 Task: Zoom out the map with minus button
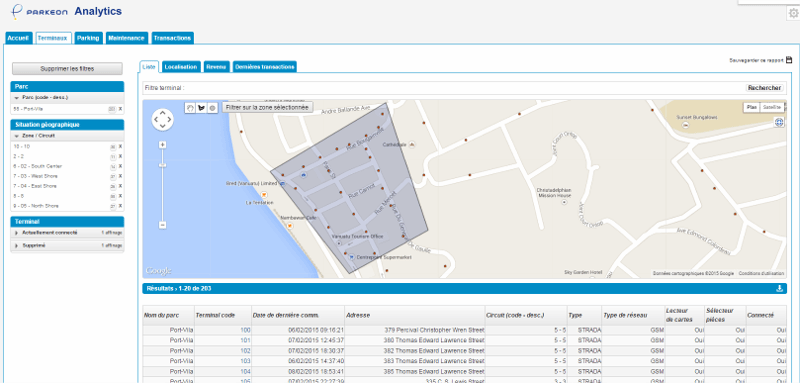coord(163,225)
